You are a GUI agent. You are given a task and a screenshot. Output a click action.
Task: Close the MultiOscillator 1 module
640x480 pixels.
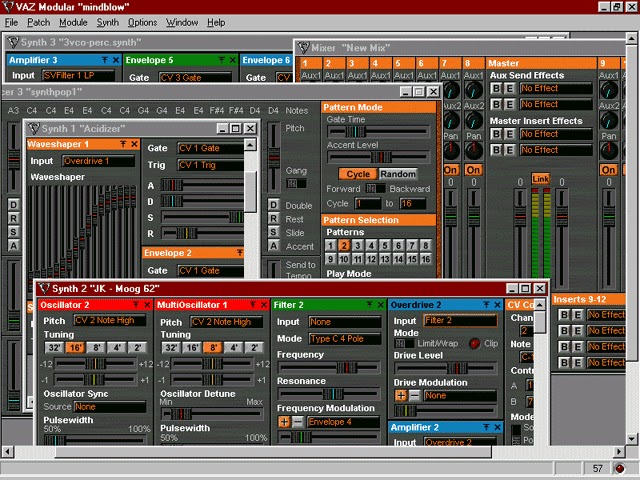click(x=264, y=305)
